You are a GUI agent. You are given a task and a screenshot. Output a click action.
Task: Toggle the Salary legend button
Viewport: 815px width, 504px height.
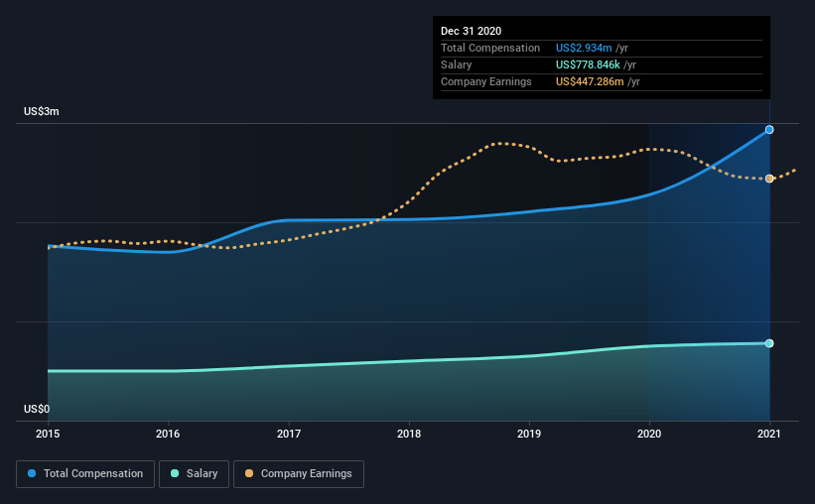(194, 474)
